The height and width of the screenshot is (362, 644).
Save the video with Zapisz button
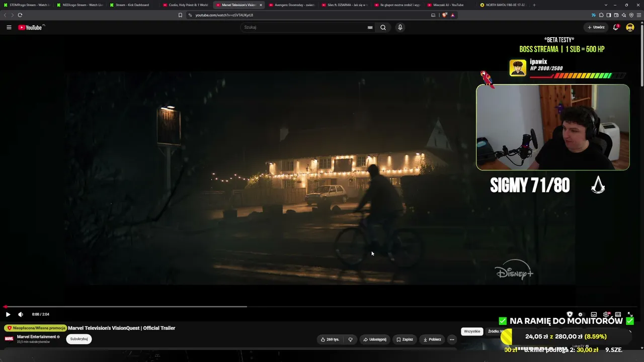pyautogui.click(x=405, y=339)
